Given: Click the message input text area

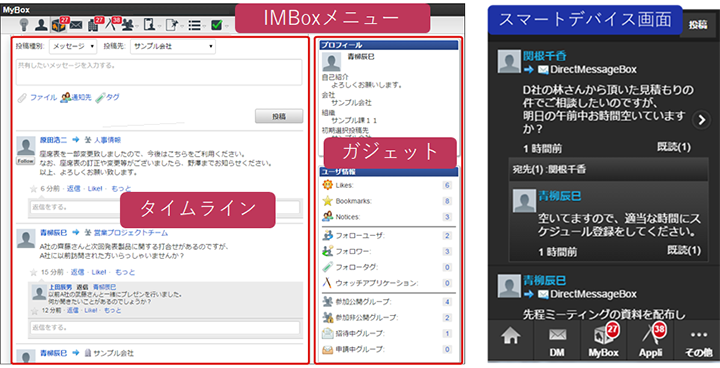Looking at the screenshot, I should click(x=159, y=72).
